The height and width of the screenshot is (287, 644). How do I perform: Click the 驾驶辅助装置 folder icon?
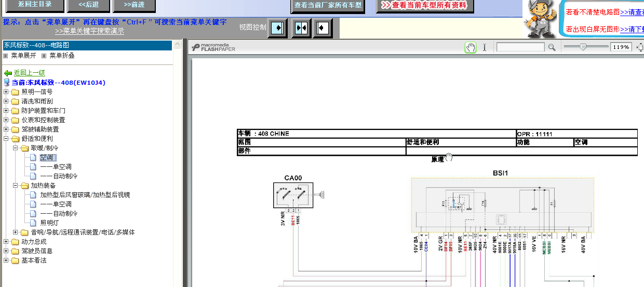coord(15,129)
